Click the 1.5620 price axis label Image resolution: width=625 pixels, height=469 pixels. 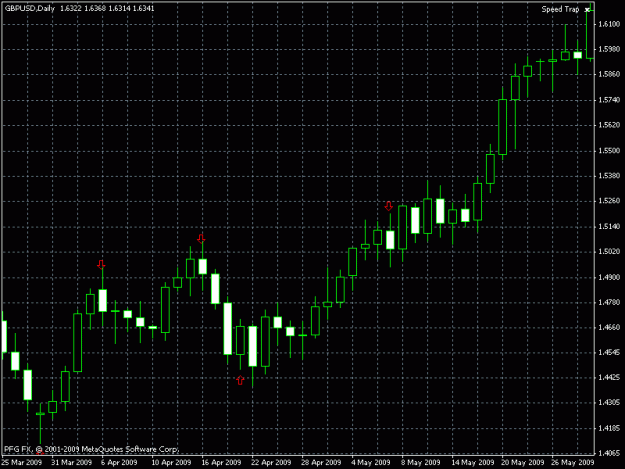(x=609, y=125)
